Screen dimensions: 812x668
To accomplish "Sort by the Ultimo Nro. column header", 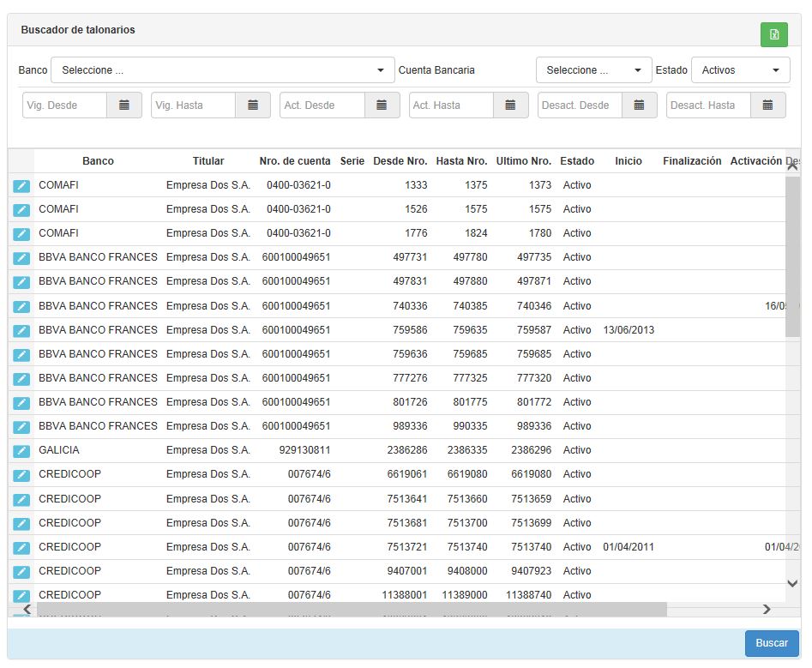I will pos(523,161).
